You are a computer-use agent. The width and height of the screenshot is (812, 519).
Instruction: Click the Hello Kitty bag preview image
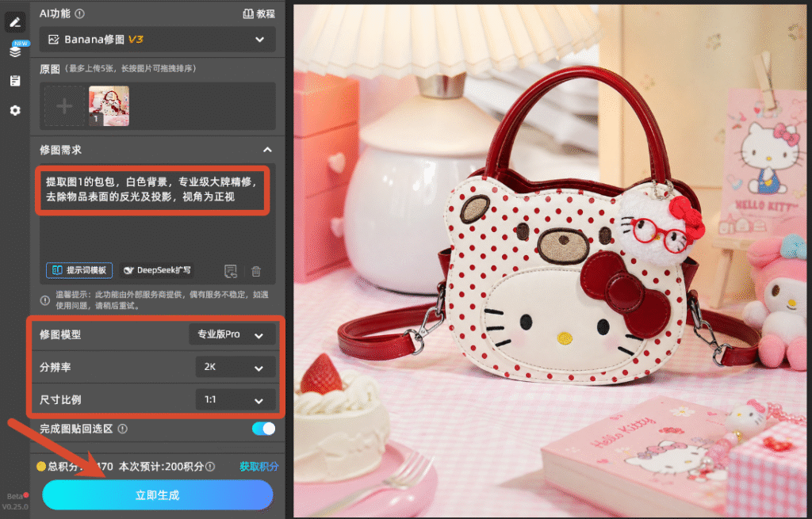tap(550, 261)
